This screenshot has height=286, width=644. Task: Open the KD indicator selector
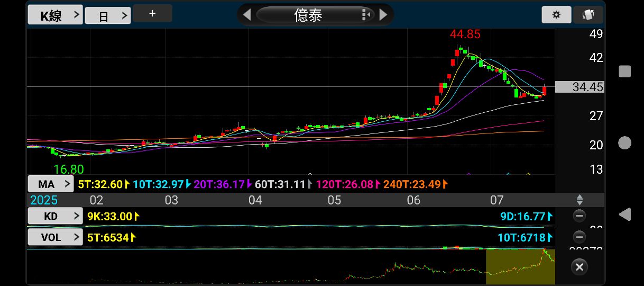point(56,216)
